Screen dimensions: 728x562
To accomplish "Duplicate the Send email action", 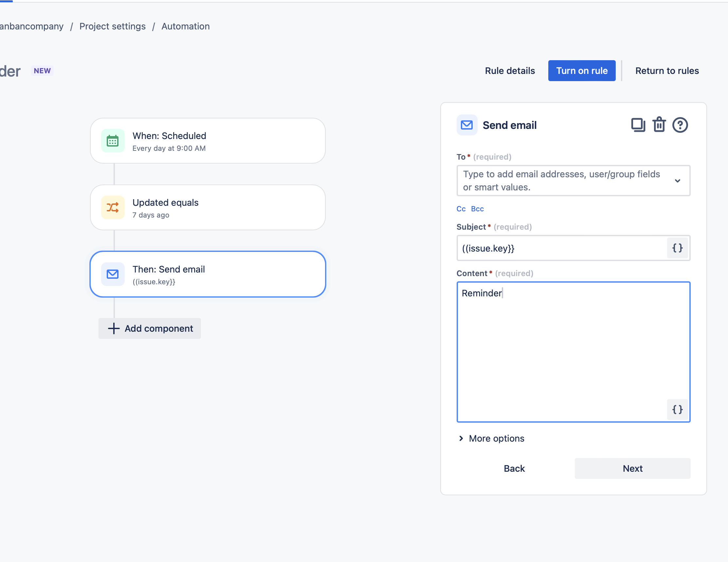I will [x=638, y=125].
